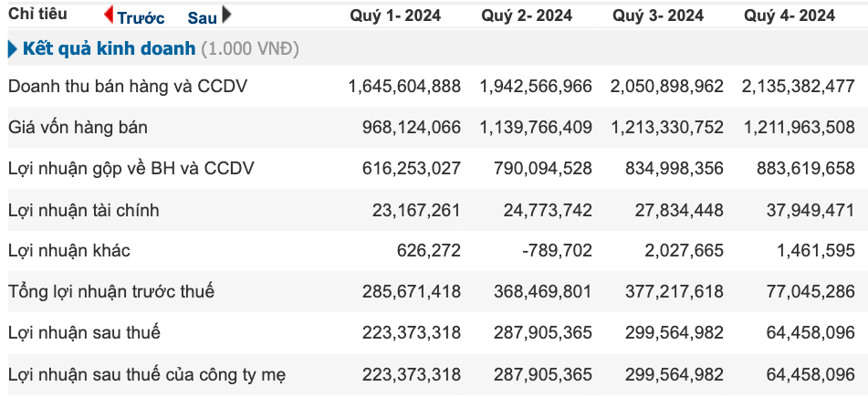Collapse section using the blue triangle
The height and width of the screenshot is (397, 868).
(12, 48)
